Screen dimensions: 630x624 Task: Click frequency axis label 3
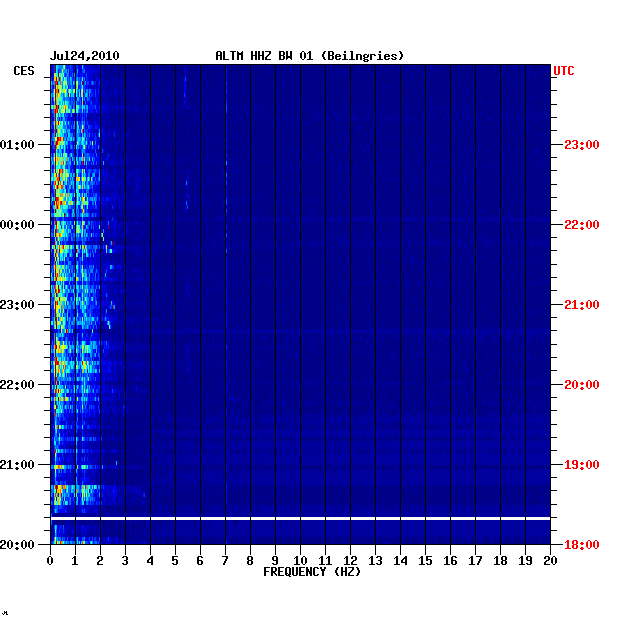click(125, 561)
